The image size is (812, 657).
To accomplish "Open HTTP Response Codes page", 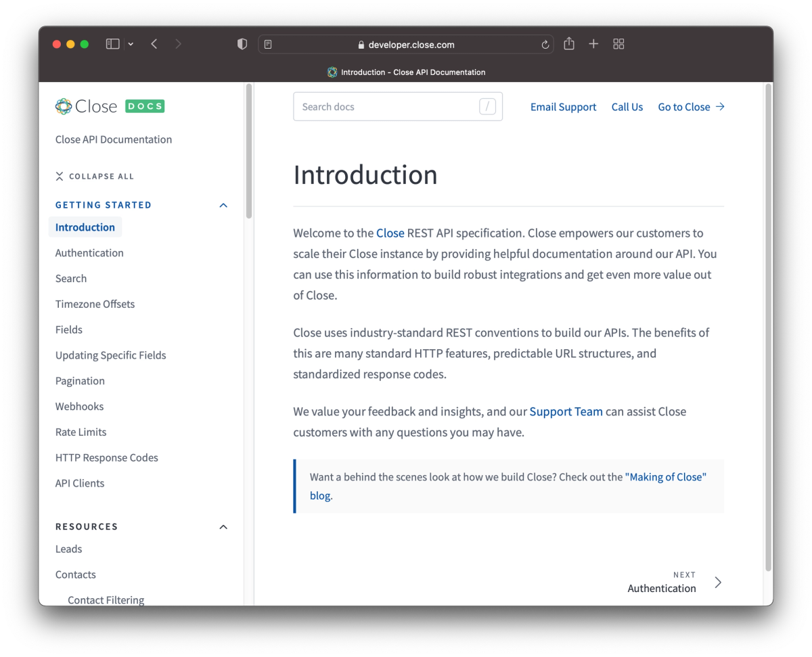I will point(107,458).
